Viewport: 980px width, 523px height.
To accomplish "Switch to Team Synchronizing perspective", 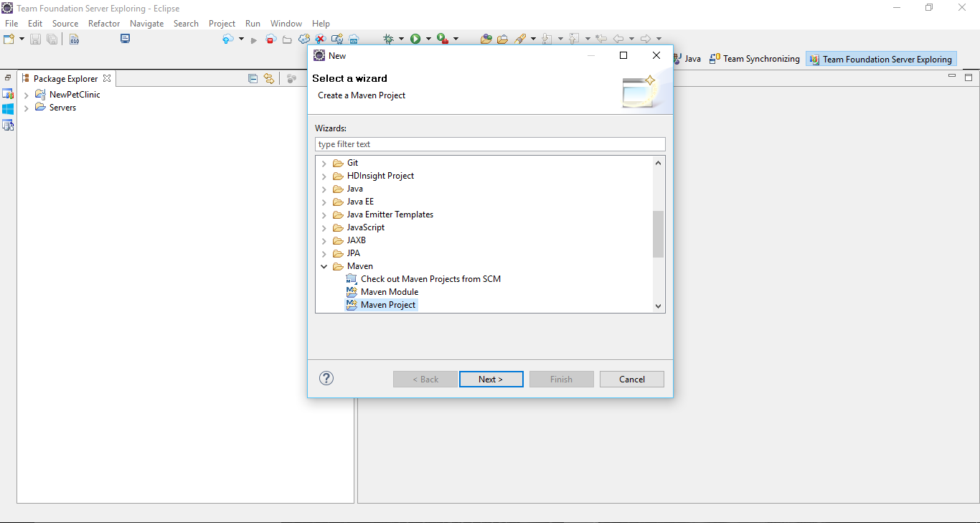I will point(754,59).
